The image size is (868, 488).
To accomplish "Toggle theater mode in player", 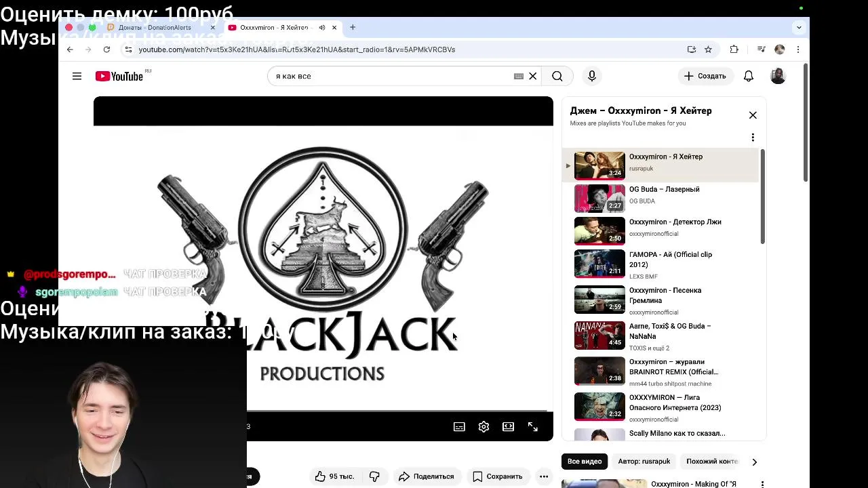I will pyautogui.click(x=508, y=426).
